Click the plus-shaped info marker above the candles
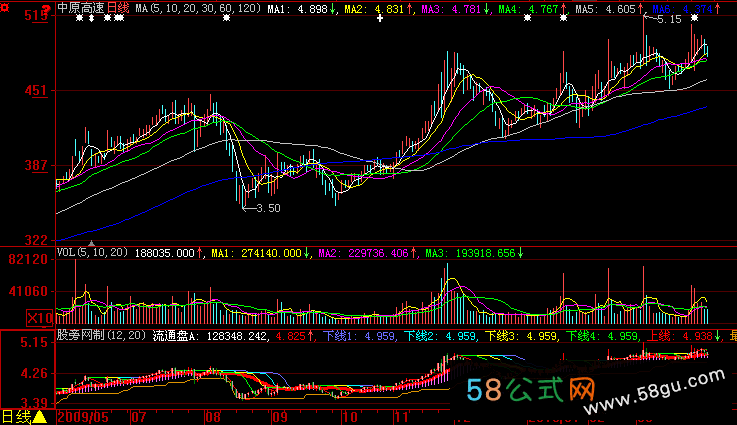The width and height of the screenshot is (737, 425). click(x=380, y=18)
